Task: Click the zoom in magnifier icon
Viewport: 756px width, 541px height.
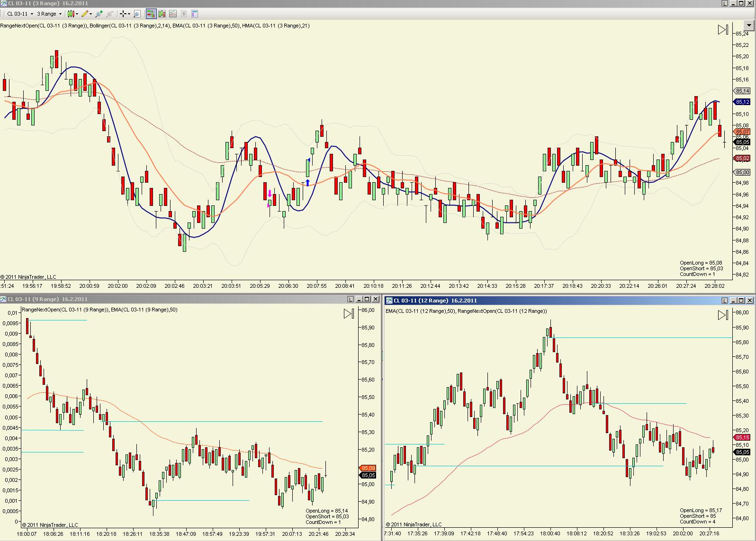Action: tap(99, 14)
